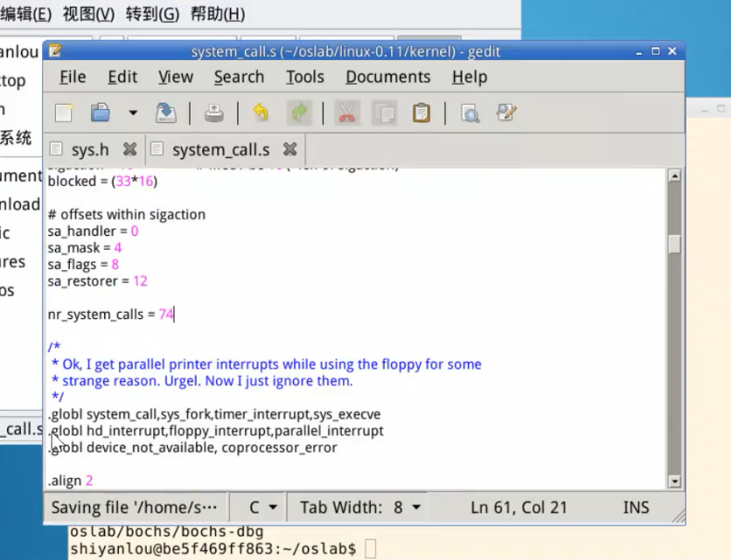Switch to the sys.h tab
Viewport: 731px width, 560px height.
pyautogui.click(x=89, y=150)
